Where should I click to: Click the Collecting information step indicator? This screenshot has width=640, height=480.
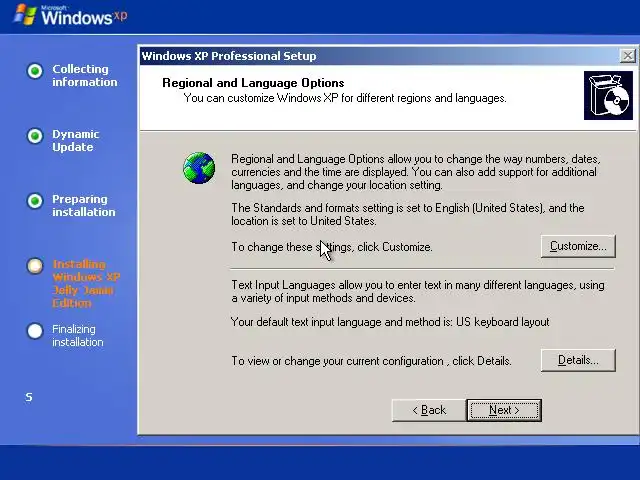(x=35, y=71)
